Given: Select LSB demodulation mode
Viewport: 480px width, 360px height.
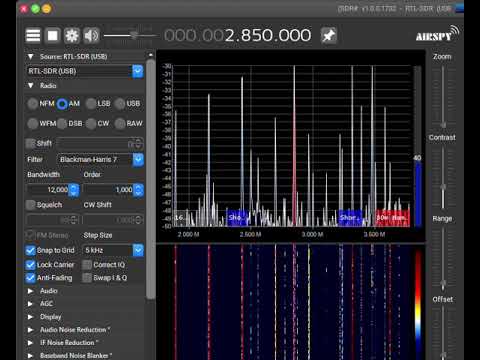Looking at the screenshot, I should pyautogui.click(x=91, y=104).
